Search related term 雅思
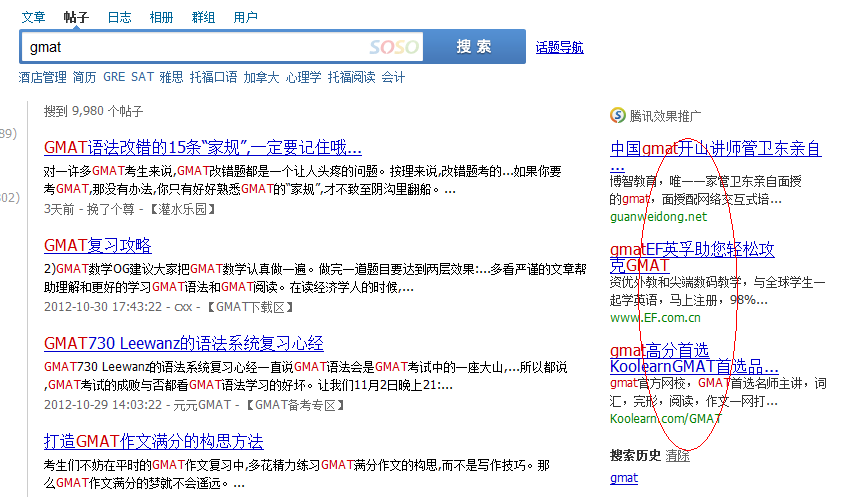 pyautogui.click(x=171, y=77)
